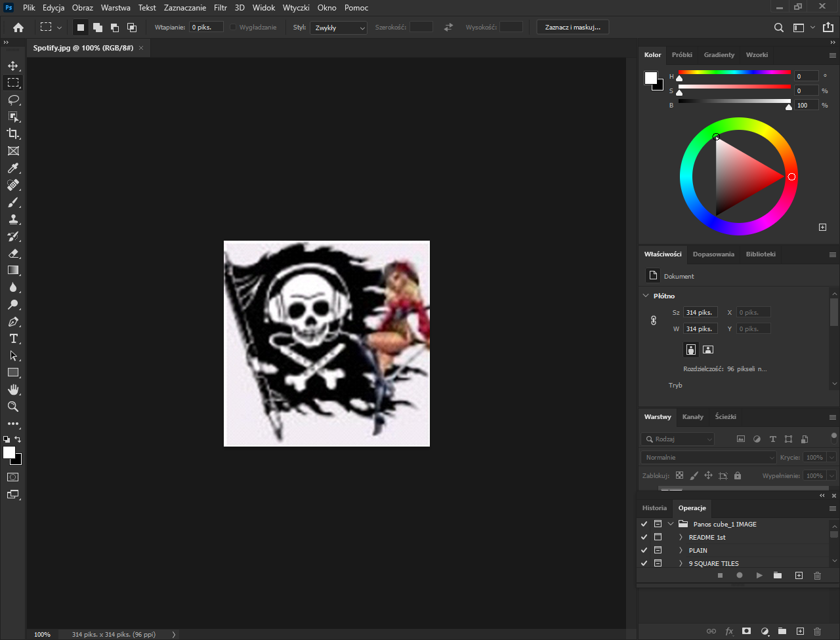Expand the README 1st action
The width and height of the screenshot is (840, 640).
click(681, 537)
